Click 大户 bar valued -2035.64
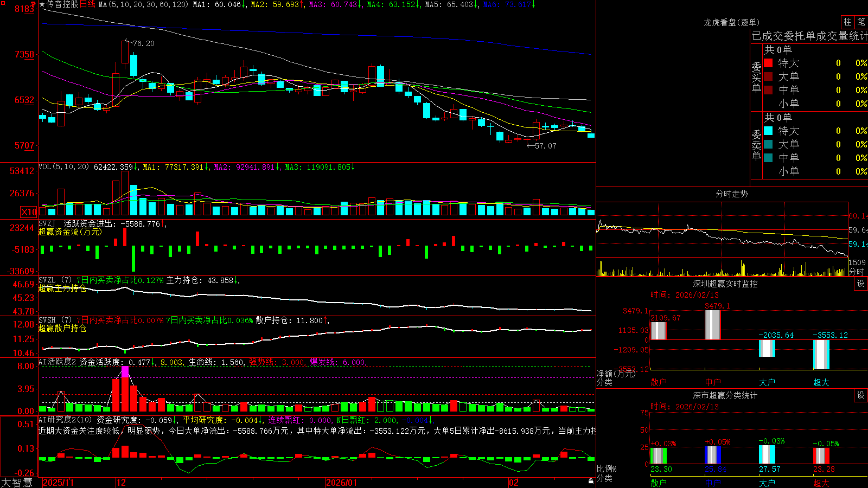This screenshot has height=488, width=868. tap(767, 348)
